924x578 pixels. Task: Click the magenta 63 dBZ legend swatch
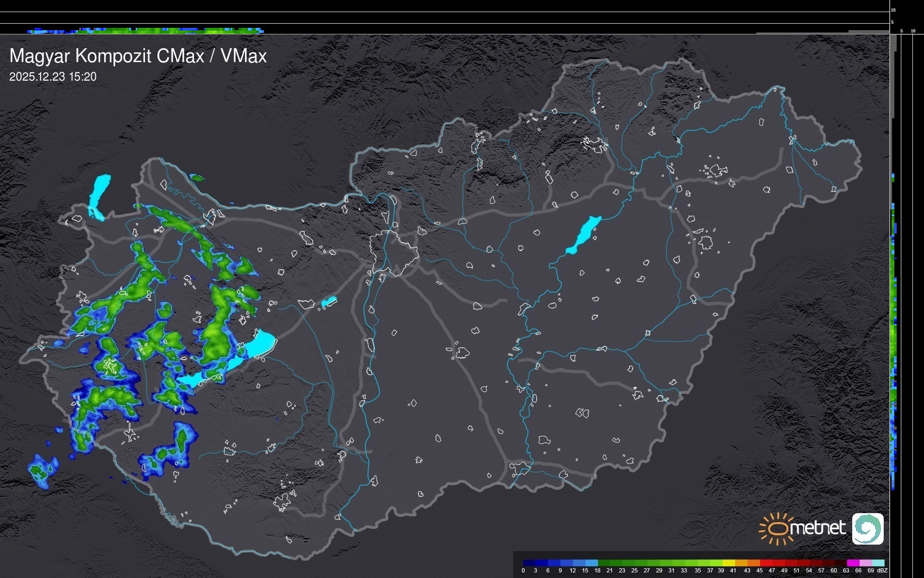852,563
